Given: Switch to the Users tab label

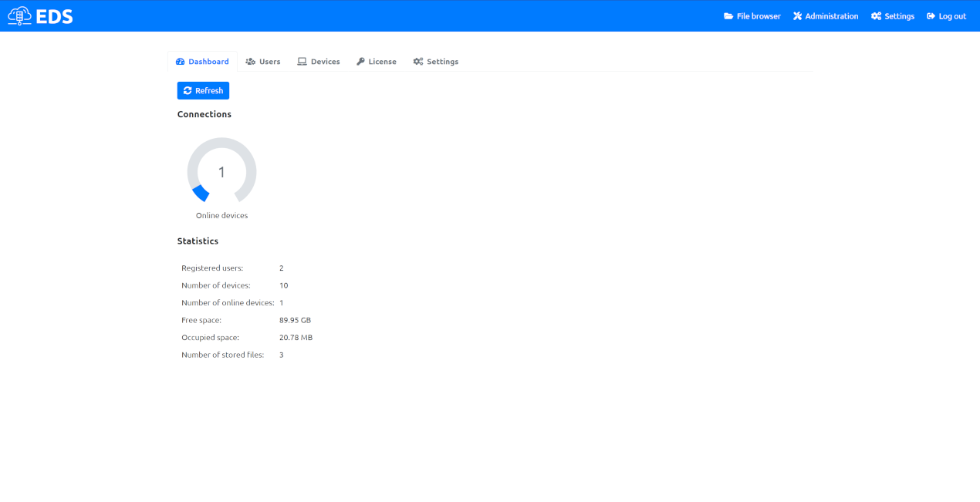Looking at the screenshot, I should click(x=270, y=62).
